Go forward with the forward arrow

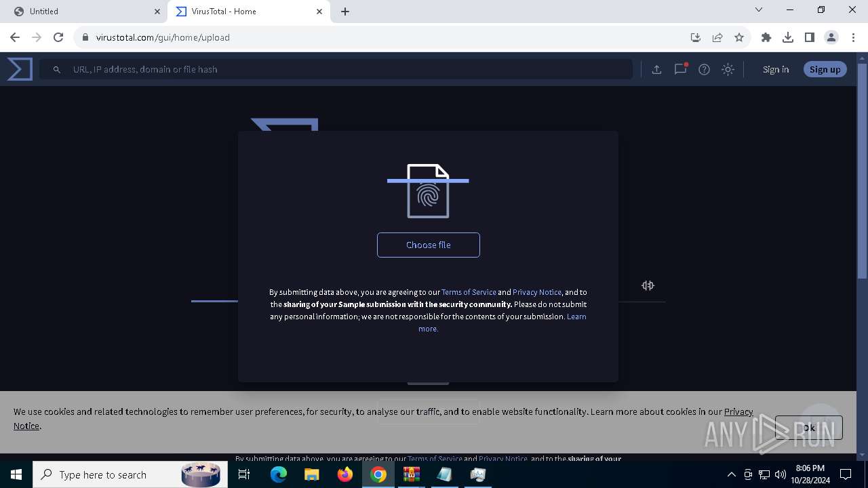click(37, 37)
